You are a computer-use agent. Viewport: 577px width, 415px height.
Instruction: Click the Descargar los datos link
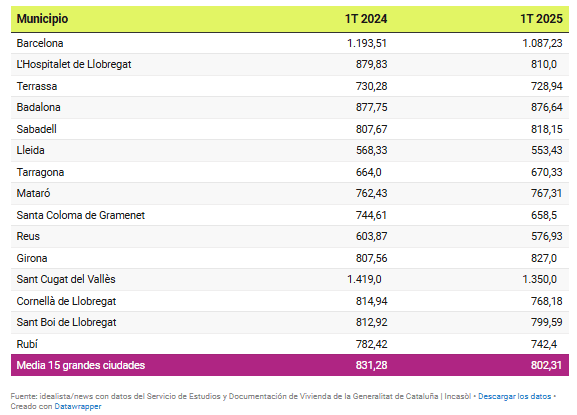pos(514,397)
